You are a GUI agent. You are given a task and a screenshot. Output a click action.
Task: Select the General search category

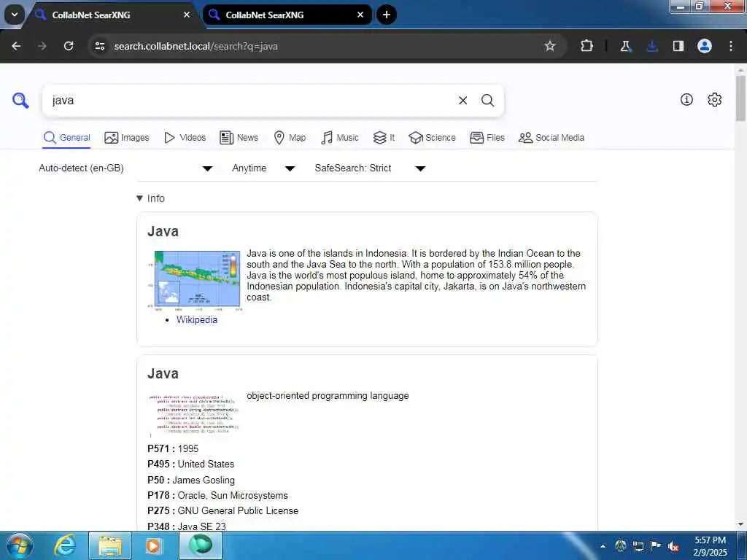pos(66,138)
